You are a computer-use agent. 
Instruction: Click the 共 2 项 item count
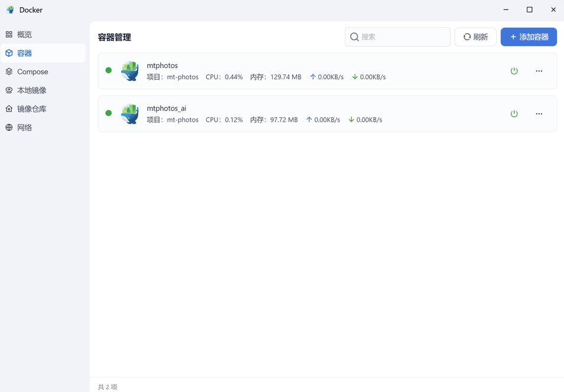(107, 387)
